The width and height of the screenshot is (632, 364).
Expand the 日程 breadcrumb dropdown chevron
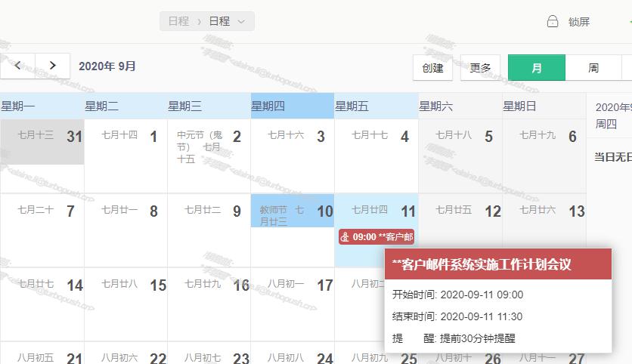point(241,22)
